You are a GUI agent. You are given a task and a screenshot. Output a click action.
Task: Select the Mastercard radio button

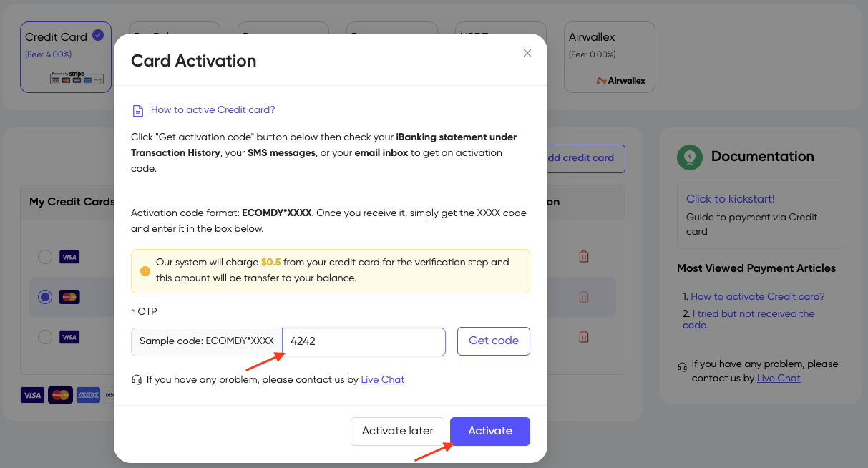(x=45, y=297)
